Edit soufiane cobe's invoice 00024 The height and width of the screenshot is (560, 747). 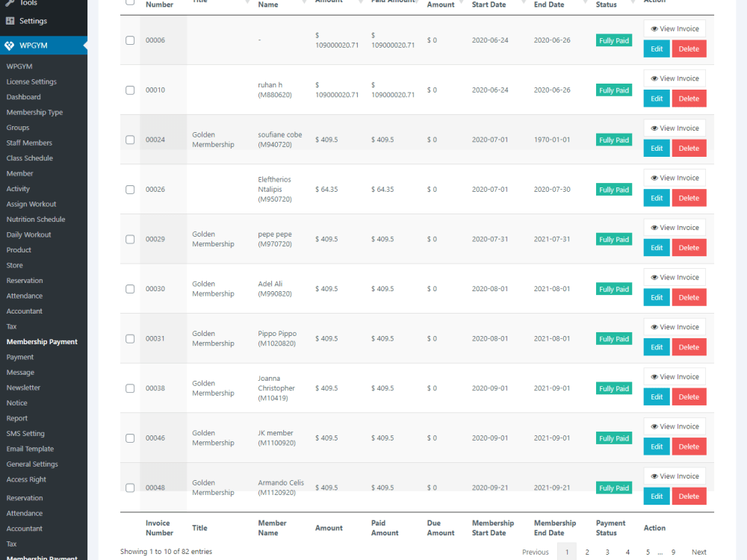pyautogui.click(x=657, y=148)
